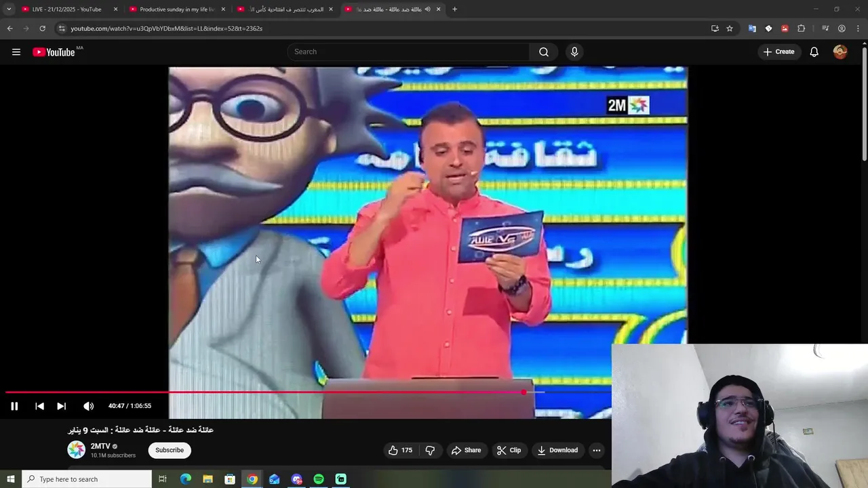
Task: Seek using the red progress bar scrubber
Action: tap(524, 392)
